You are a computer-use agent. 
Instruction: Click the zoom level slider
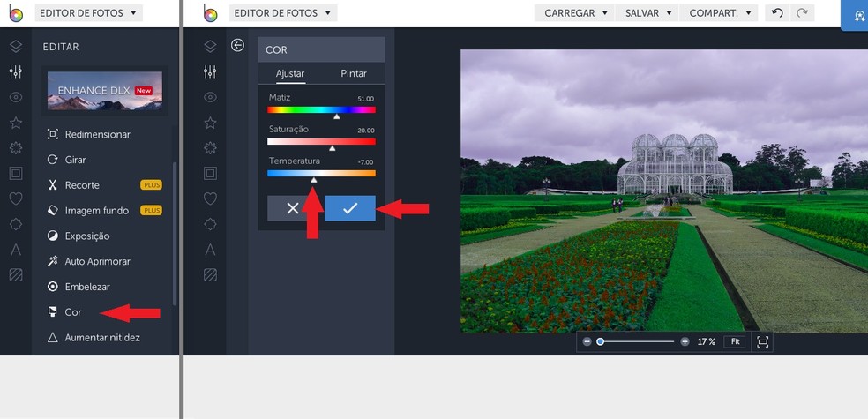637,342
